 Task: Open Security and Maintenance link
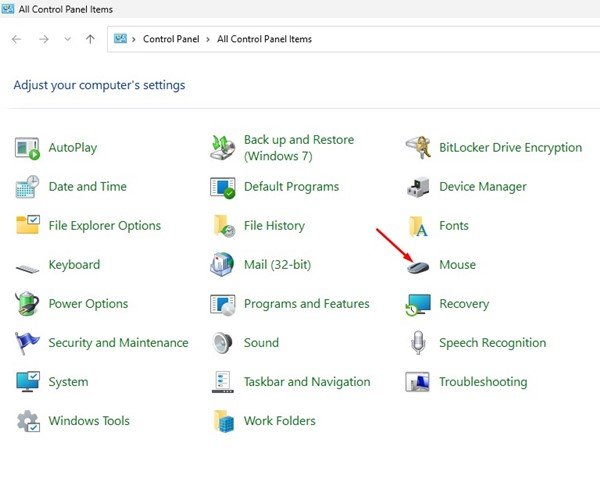click(119, 343)
